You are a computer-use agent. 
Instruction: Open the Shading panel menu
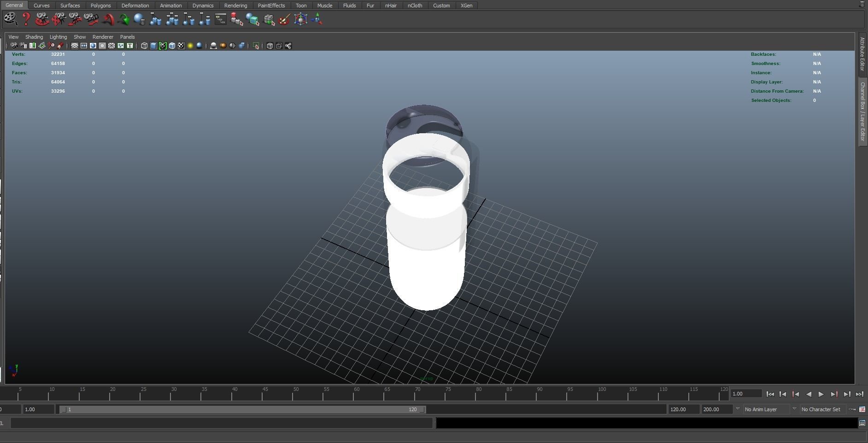pyautogui.click(x=34, y=37)
